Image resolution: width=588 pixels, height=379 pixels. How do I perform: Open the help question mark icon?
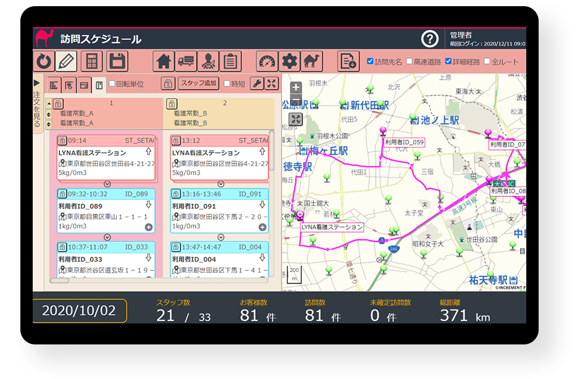click(x=430, y=39)
